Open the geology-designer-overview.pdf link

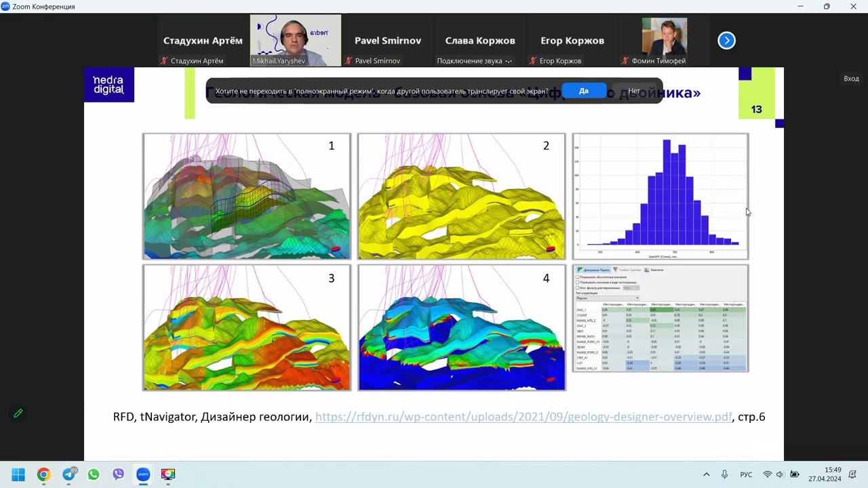click(524, 417)
